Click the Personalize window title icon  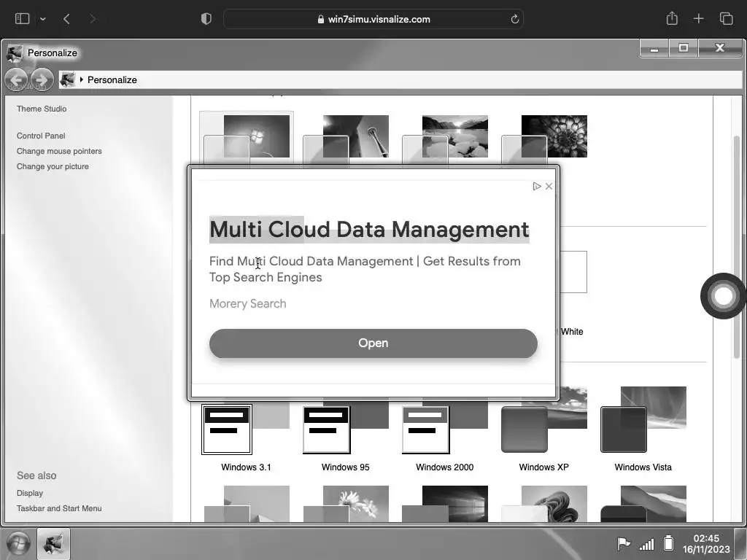click(15, 52)
